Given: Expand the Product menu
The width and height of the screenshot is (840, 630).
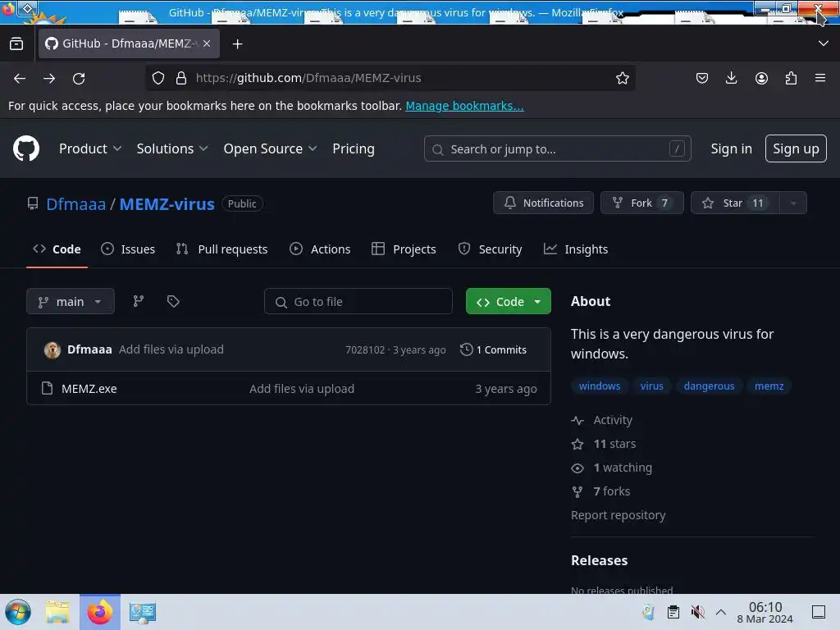Looking at the screenshot, I should click(90, 148).
